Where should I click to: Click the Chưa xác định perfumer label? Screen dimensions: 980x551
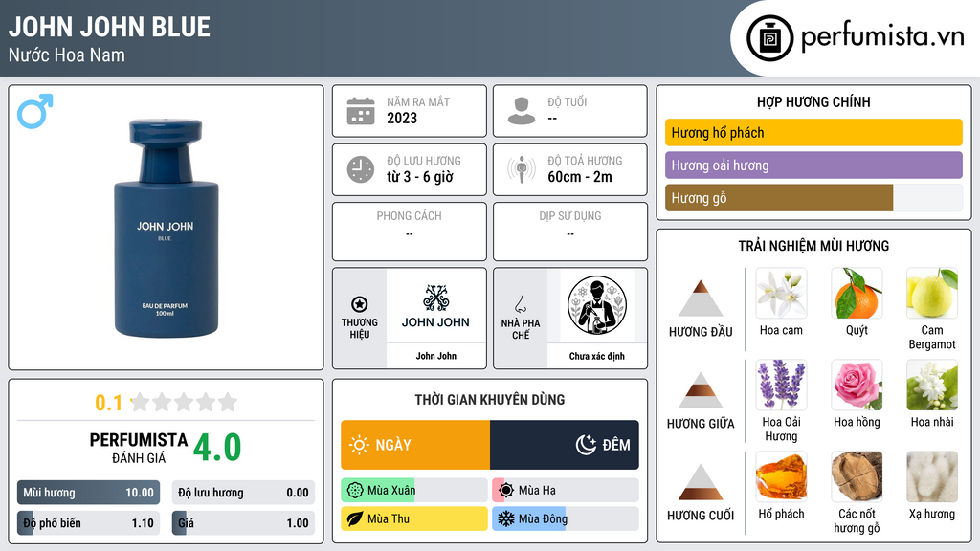(x=597, y=356)
